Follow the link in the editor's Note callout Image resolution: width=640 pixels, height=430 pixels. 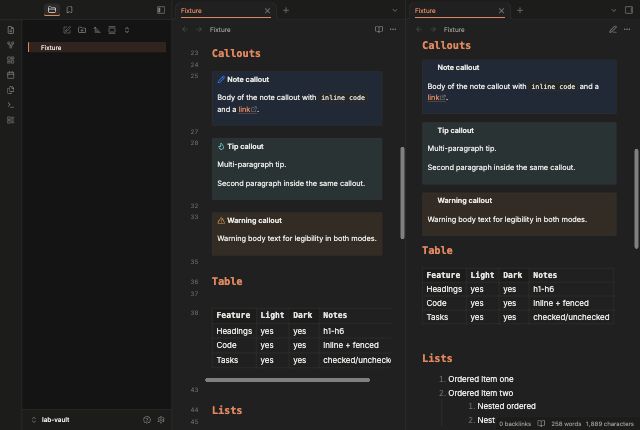click(244, 109)
